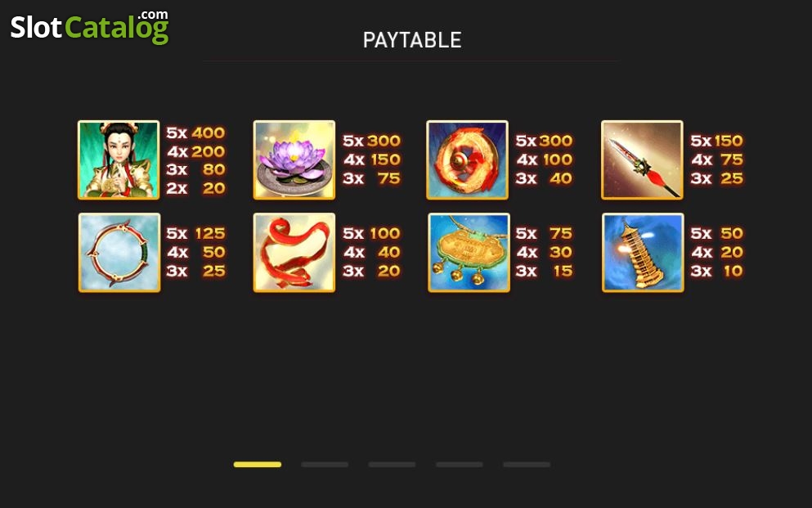Select the red silk ribbon symbol
The width and height of the screenshot is (812, 508).
click(x=294, y=252)
